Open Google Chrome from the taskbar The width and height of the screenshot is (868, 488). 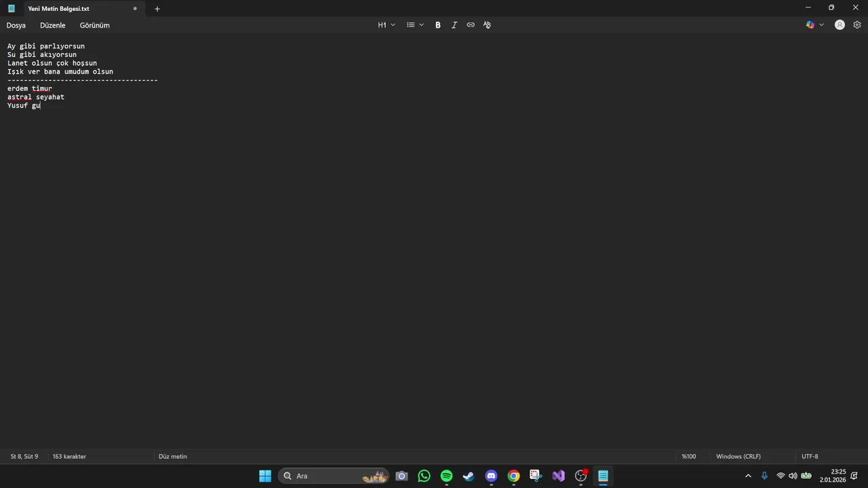513,476
